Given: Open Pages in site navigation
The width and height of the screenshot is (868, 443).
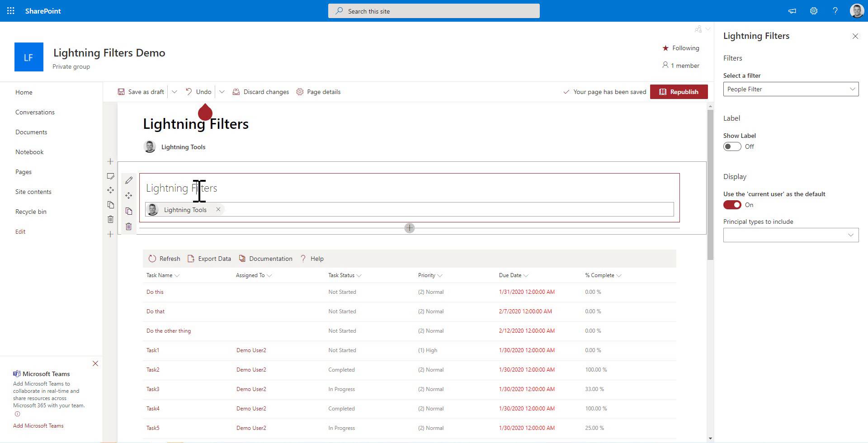Looking at the screenshot, I should (x=24, y=172).
